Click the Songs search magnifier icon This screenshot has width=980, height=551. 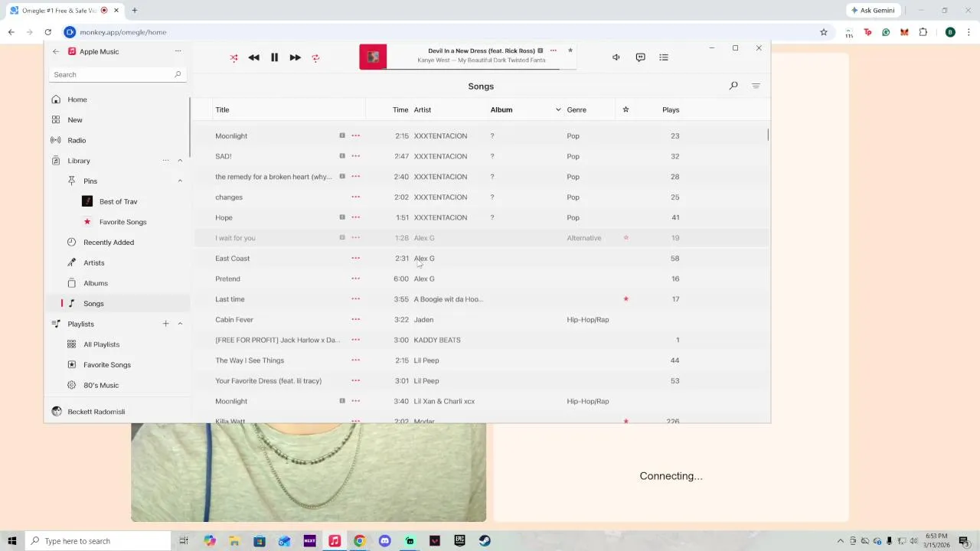[x=733, y=86]
